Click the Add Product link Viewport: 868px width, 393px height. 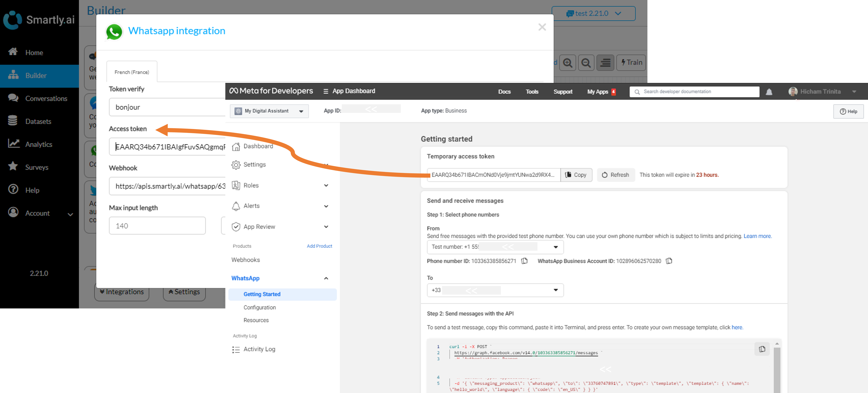coord(319,246)
